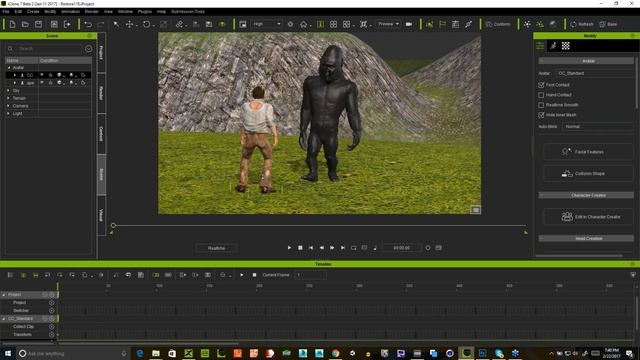Viewport: 640px width, 360px height.
Task: Jump to the end frame button
Action: coord(343,248)
